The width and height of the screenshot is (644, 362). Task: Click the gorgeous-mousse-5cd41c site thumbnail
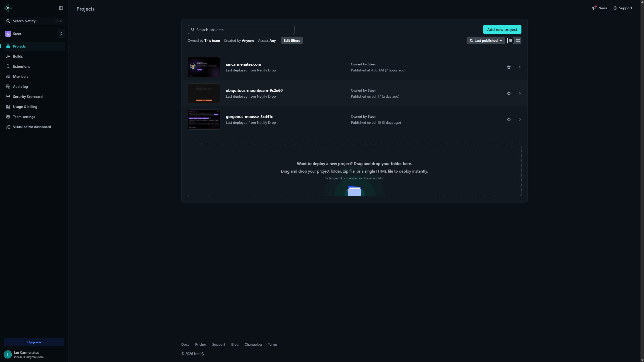pyautogui.click(x=204, y=119)
